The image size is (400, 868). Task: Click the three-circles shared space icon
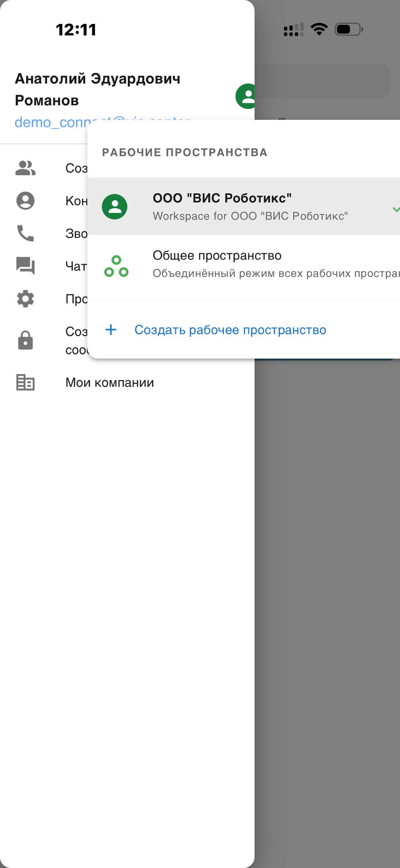click(x=116, y=266)
